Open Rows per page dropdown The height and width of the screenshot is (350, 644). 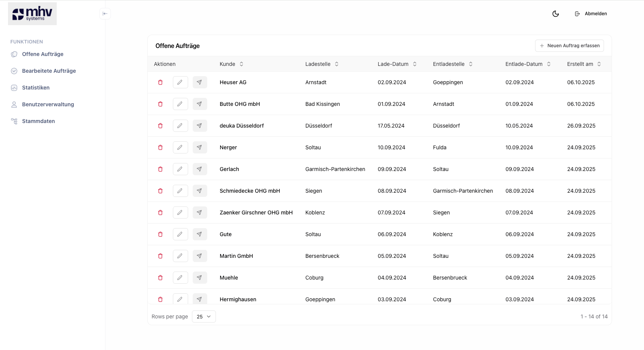(x=204, y=316)
